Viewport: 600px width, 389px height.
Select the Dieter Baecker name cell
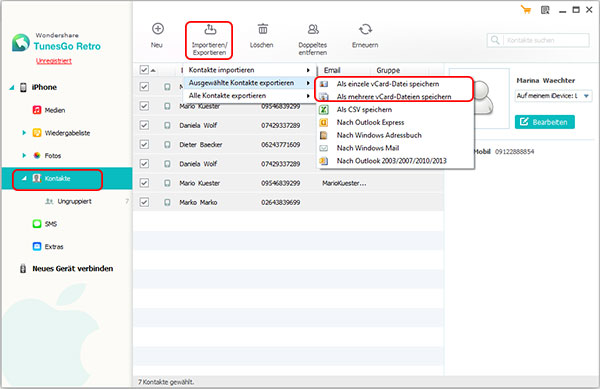pos(201,145)
